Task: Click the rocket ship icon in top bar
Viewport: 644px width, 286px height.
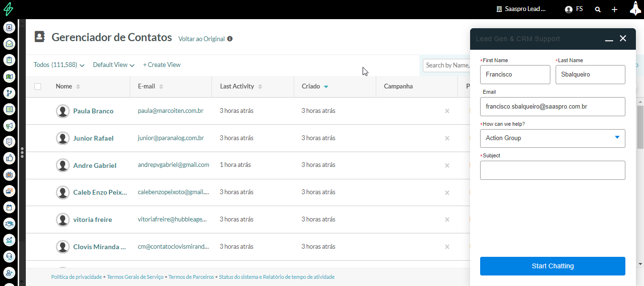Action: [x=635, y=9]
